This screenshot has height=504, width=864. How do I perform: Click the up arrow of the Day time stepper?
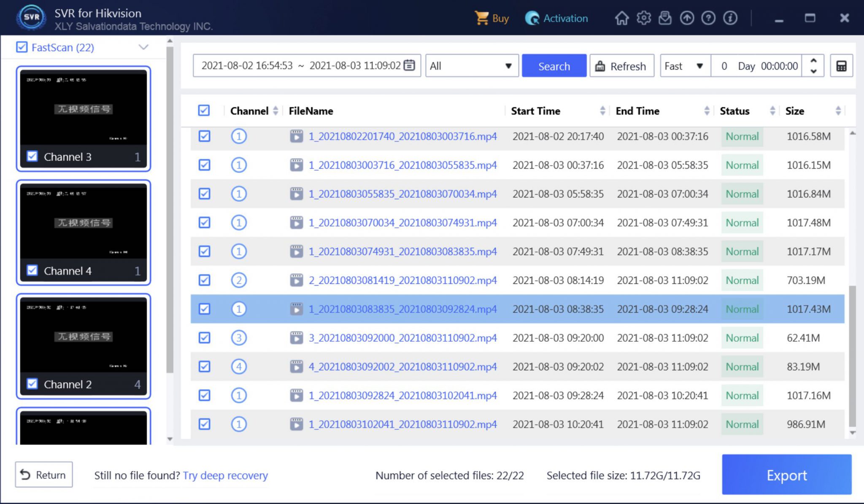coord(813,60)
